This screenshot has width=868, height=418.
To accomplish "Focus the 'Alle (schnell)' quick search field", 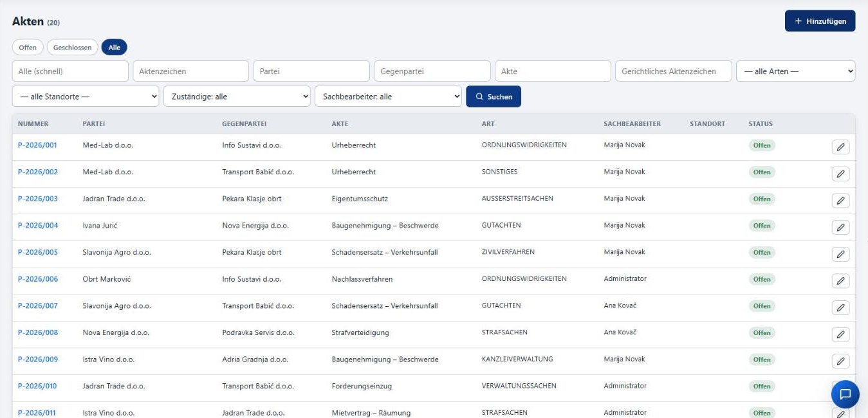I will pos(70,71).
